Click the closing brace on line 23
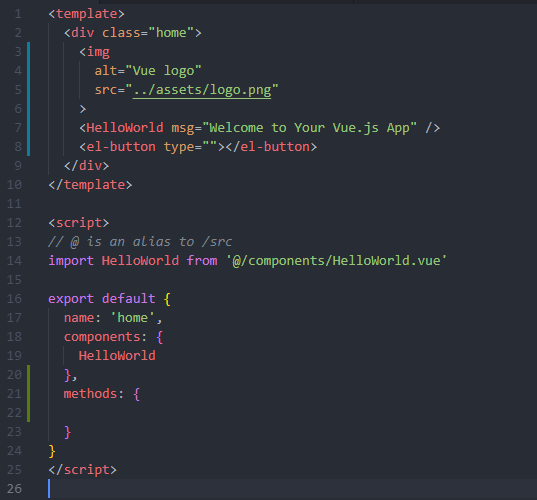The height and width of the screenshot is (500, 537). click(67, 432)
